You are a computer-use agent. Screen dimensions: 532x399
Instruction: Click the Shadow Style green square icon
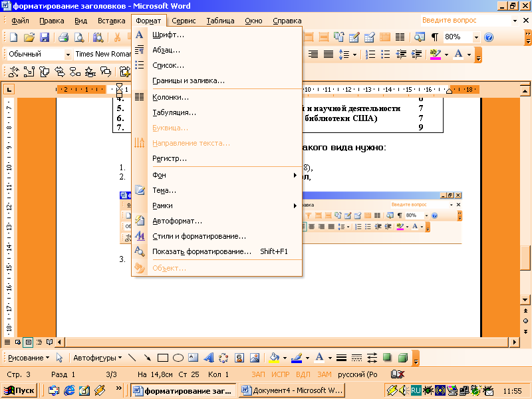pyautogui.click(x=387, y=357)
